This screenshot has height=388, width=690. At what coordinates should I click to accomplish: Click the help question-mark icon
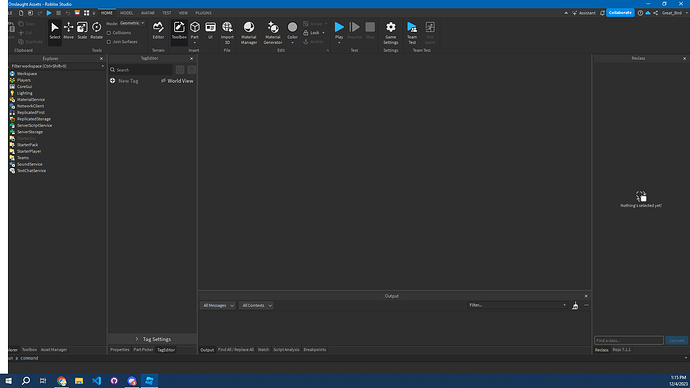(640, 13)
